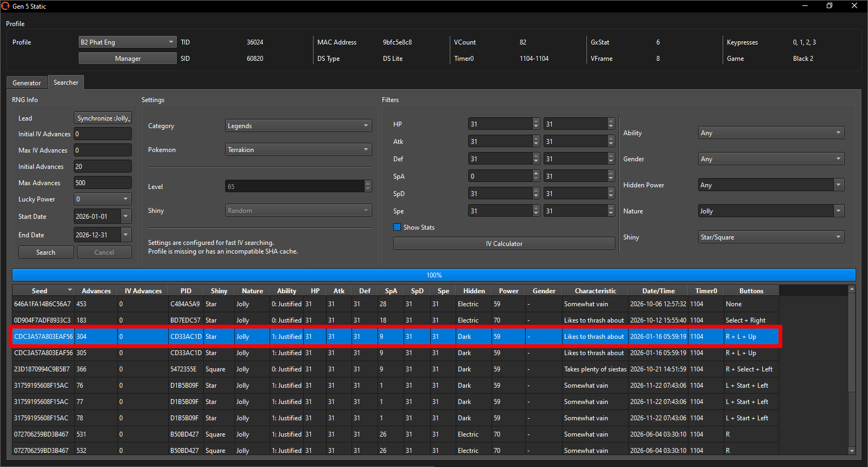Click the Max Advances input field

click(x=103, y=183)
